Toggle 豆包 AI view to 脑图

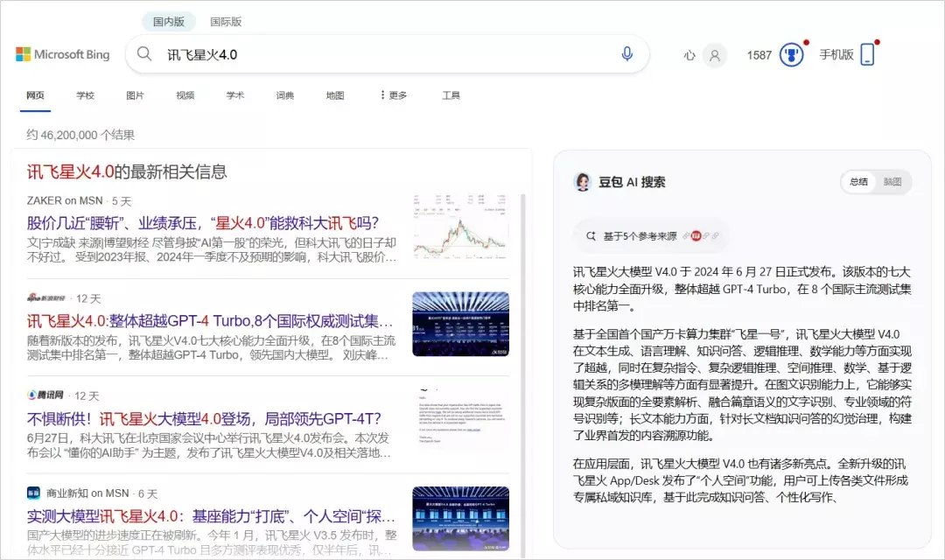tap(892, 182)
